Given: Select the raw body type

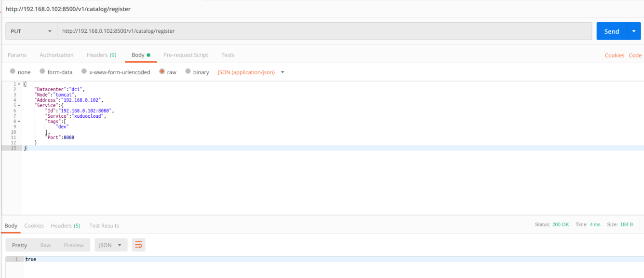Looking at the screenshot, I should coord(168,72).
